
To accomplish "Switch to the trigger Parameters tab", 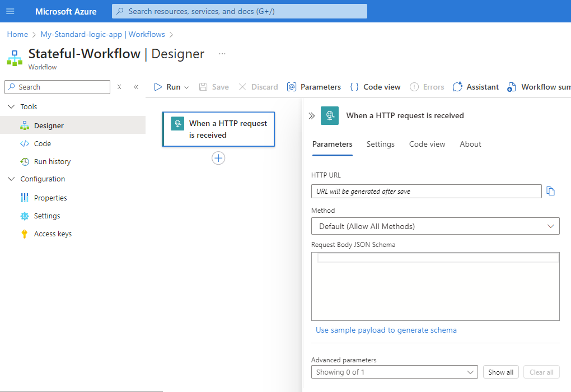I will pyautogui.click(x=332, y=144).
